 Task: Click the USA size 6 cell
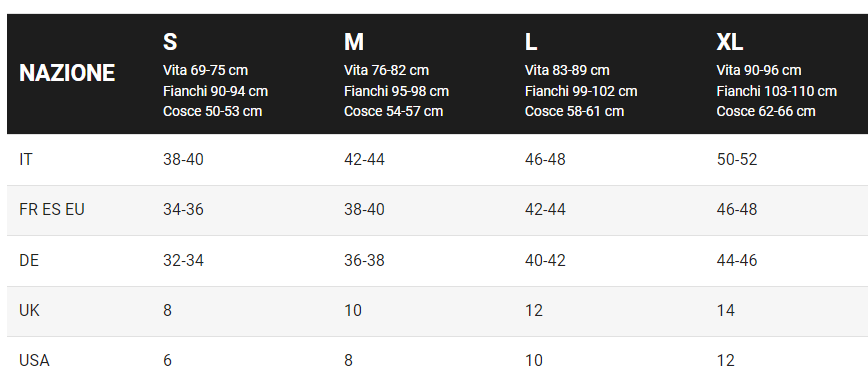coord(167,361)
